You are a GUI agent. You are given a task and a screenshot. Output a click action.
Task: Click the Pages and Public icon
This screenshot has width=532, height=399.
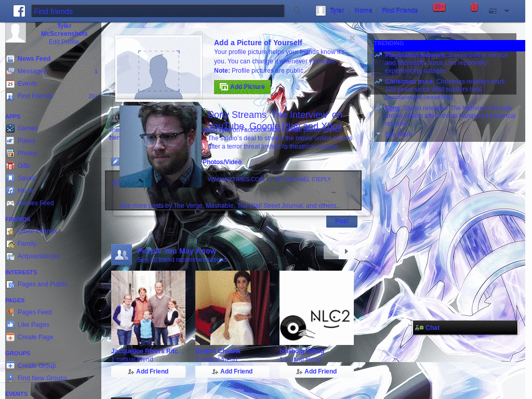[x=10, y=284]
